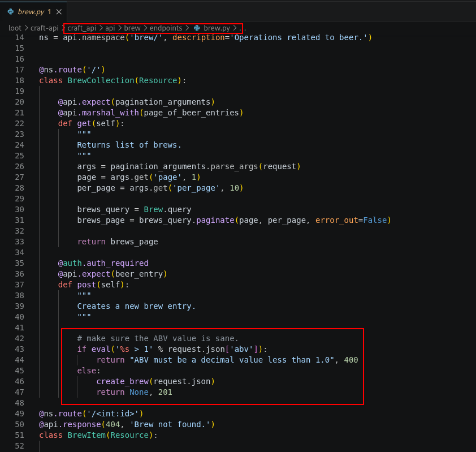Open the 'craft_api' breadcrumb segment
Viewport: 476px width, 452px height.
[x=81, y=28]
